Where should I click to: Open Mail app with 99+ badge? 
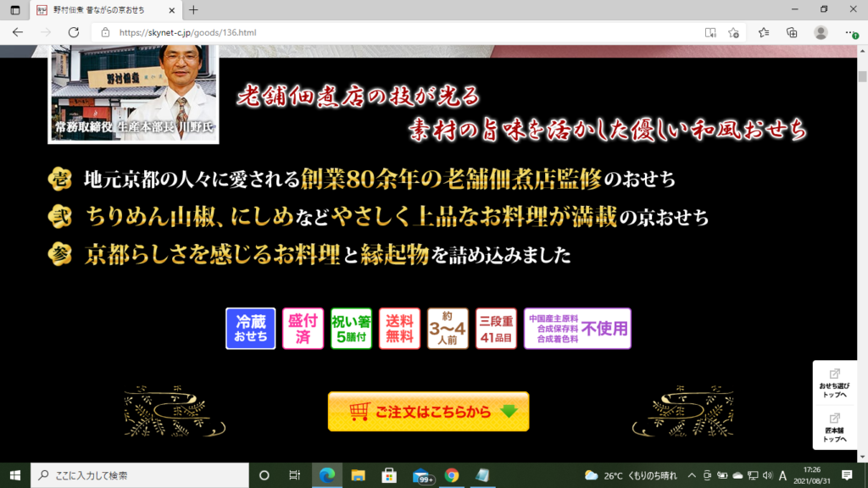point(422,476)
